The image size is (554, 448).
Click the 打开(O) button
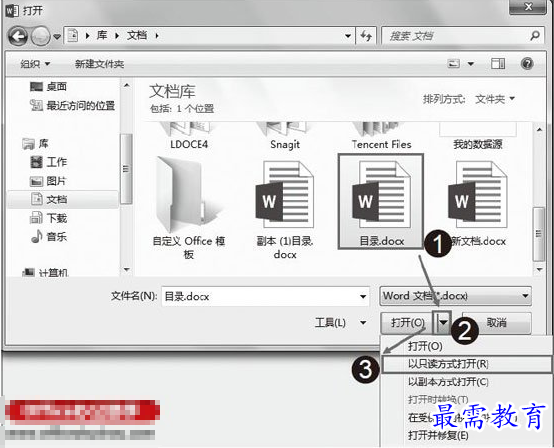[407, 323]
